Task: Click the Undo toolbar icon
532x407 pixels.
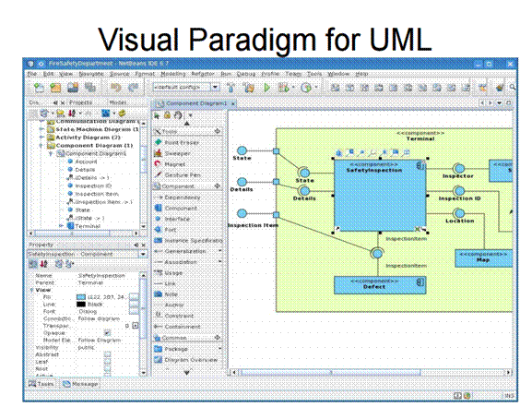Action: [x=115, y=88]
